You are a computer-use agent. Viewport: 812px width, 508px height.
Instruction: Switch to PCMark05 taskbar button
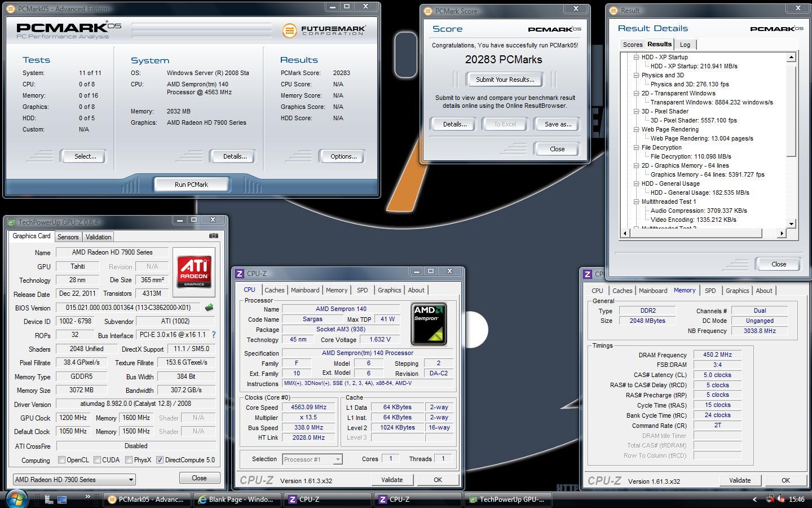pos(147,500)
